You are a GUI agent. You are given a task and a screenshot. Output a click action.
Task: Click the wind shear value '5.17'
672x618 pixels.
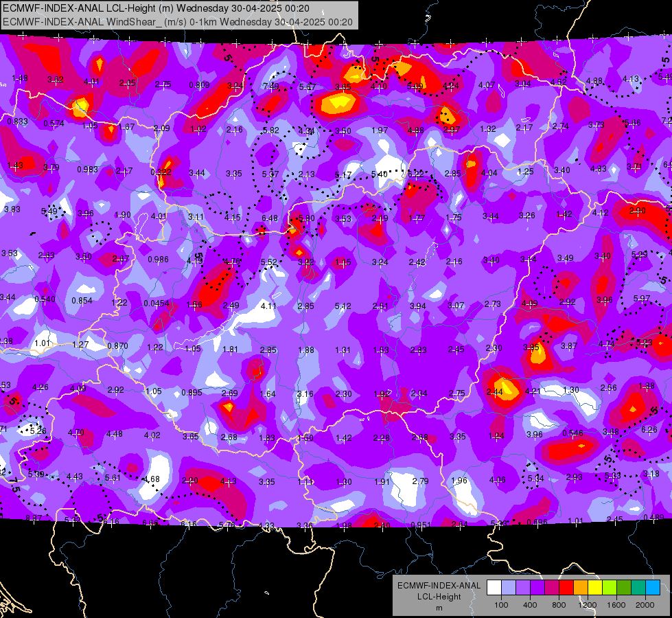coord(343,174)
